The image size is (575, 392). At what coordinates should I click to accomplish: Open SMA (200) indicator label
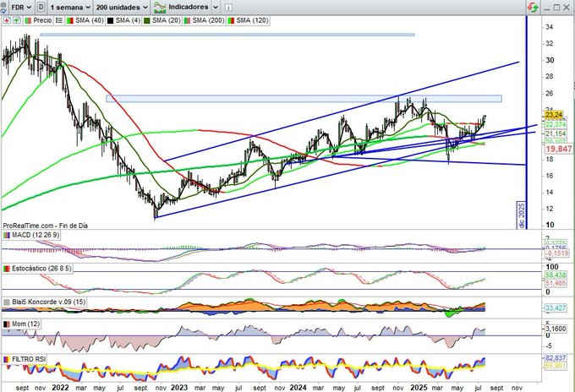coord(208,20)
